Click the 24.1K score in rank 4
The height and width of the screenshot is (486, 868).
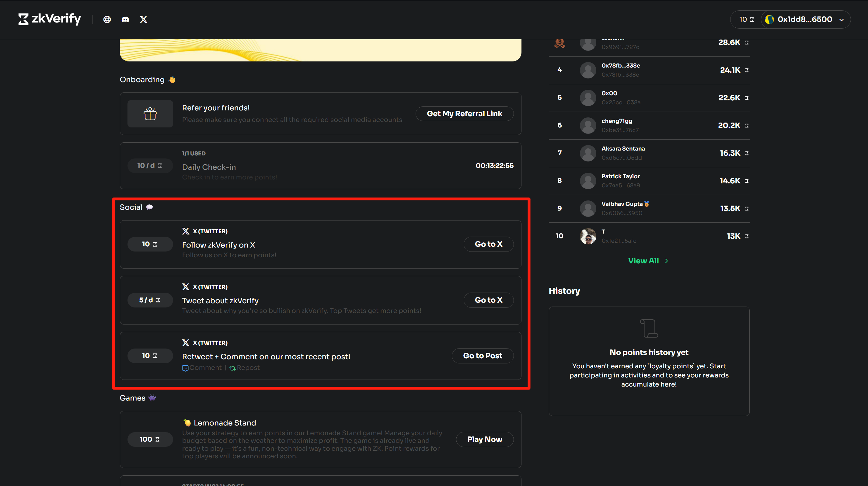point(730,70)
